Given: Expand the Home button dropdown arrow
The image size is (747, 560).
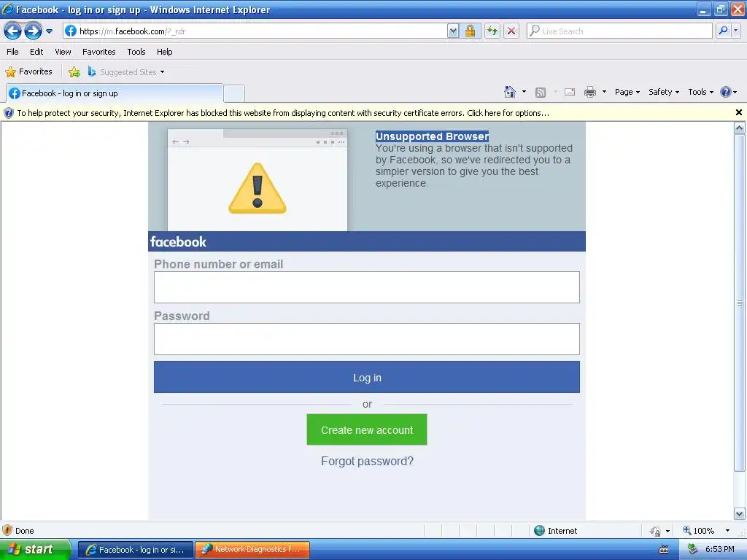Looking at the screenshot, I should click(x=524, y=92).
